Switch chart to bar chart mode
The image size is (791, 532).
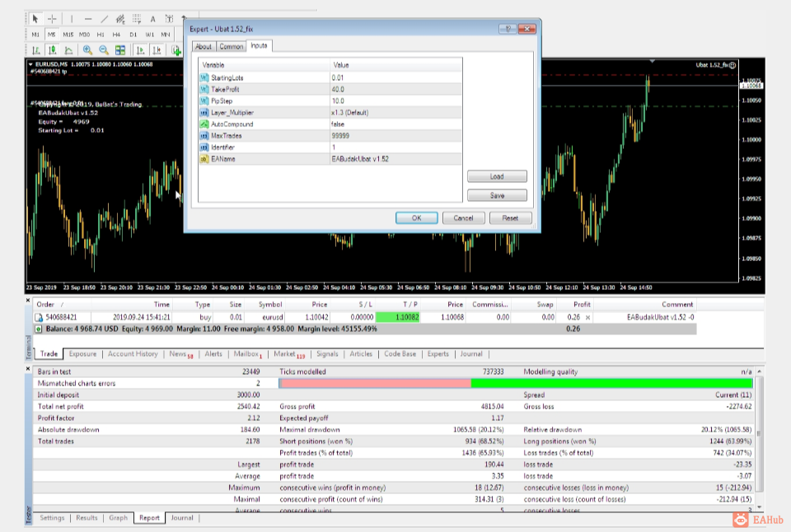pyautogui.click(x=35, y=50)
